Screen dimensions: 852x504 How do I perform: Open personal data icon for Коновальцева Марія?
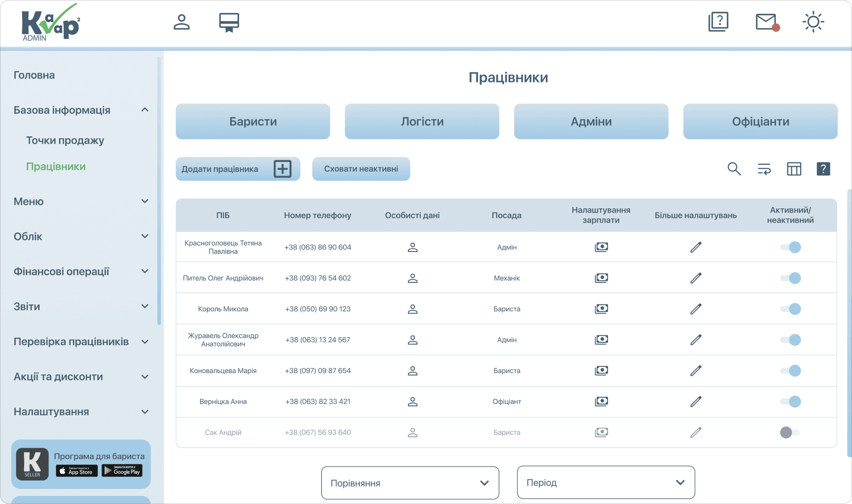pyautogui.click(x=412, y=370)
